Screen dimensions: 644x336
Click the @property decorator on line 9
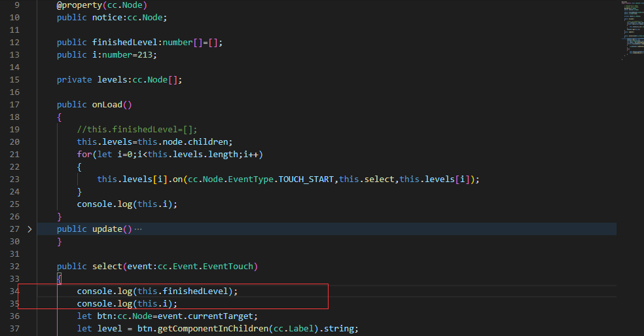click(x=79, y=5)
